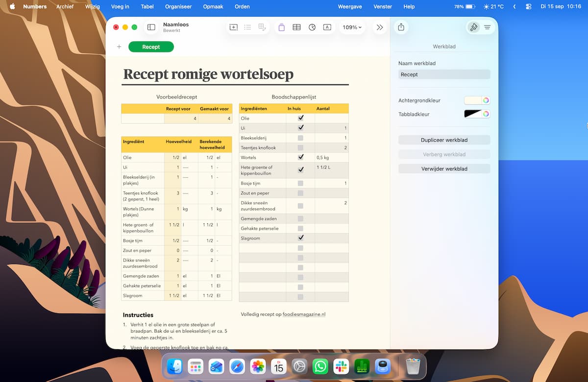Open Photos app in the Dock
This screenshot has height=382, width=588.
pyautogui.click(x=258, y=366)
